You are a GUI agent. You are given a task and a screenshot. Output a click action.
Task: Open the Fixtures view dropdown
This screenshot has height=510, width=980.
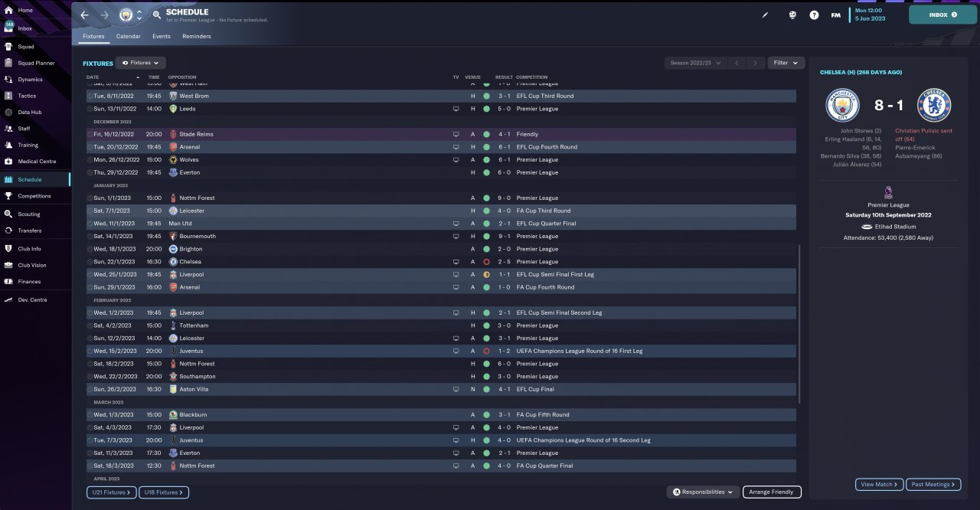(142, 63)
